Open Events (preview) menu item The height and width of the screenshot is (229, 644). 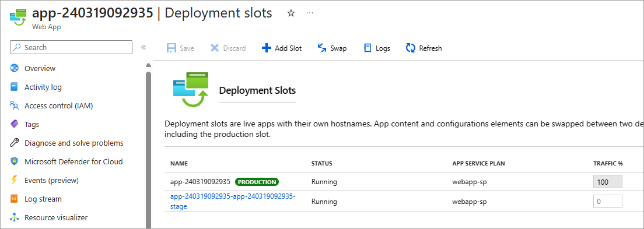pos(51,180)
